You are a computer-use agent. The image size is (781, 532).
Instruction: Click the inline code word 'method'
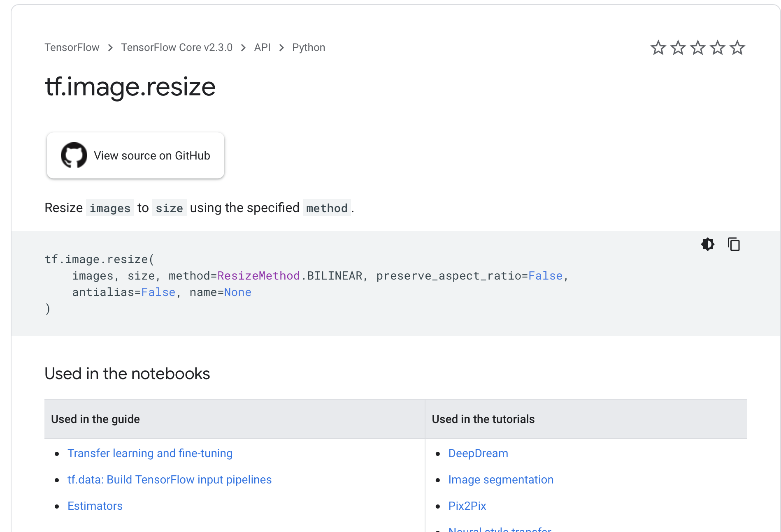[327, 208]
